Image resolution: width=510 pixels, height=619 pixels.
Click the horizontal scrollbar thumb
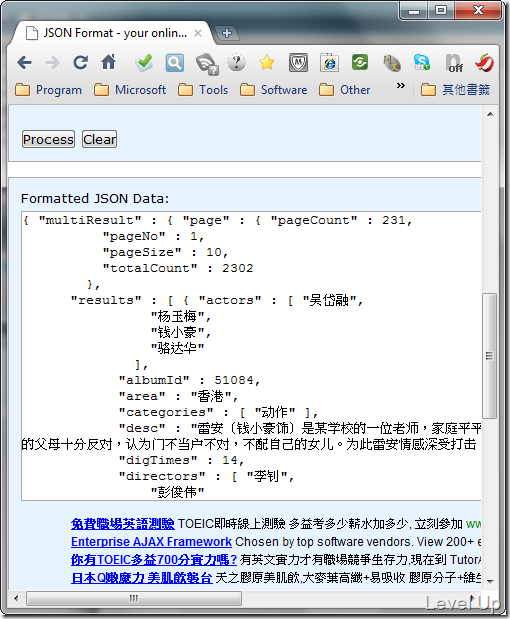tap(134, 598)
